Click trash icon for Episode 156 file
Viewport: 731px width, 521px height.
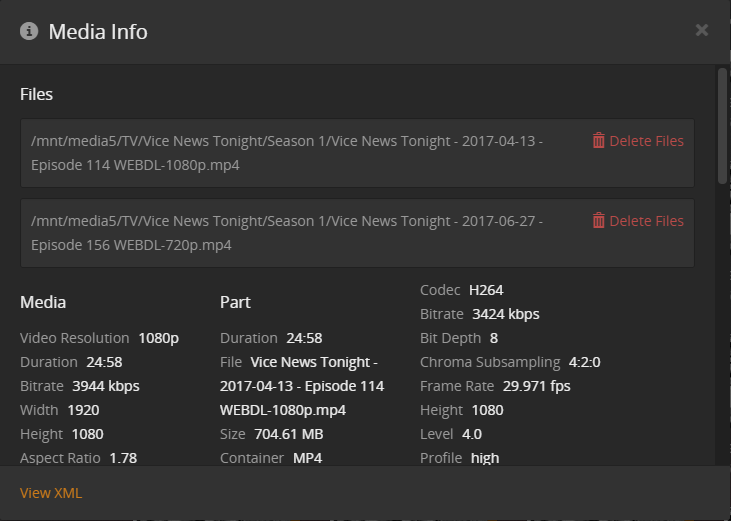pos(598,221)
